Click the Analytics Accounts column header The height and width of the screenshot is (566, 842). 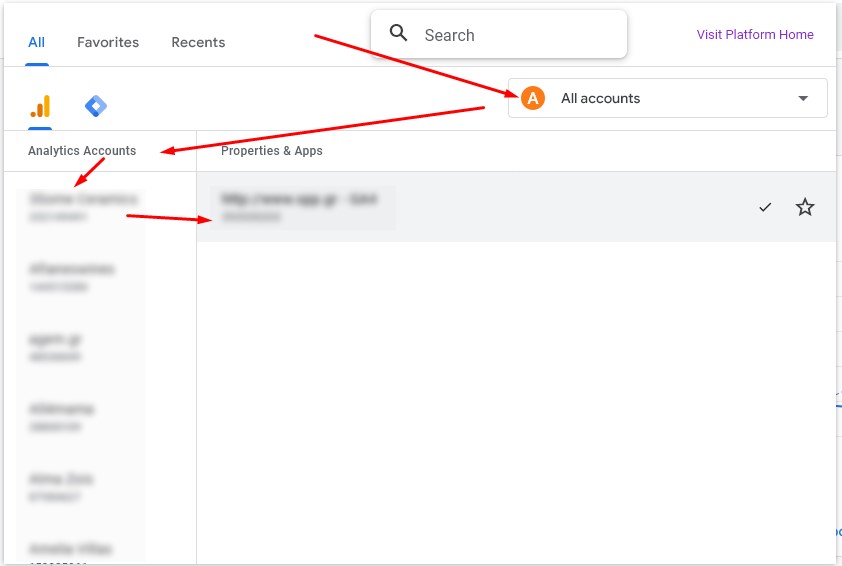click(82, 151)
